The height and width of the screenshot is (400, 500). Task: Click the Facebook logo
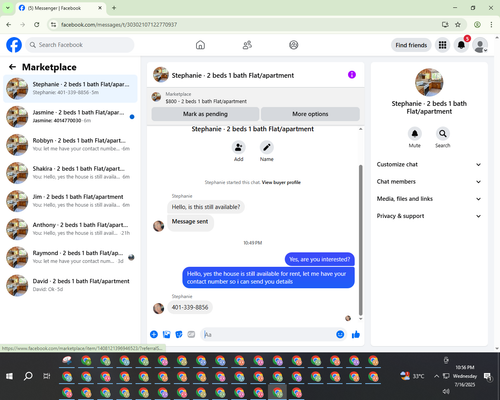[x=14, y=45]
